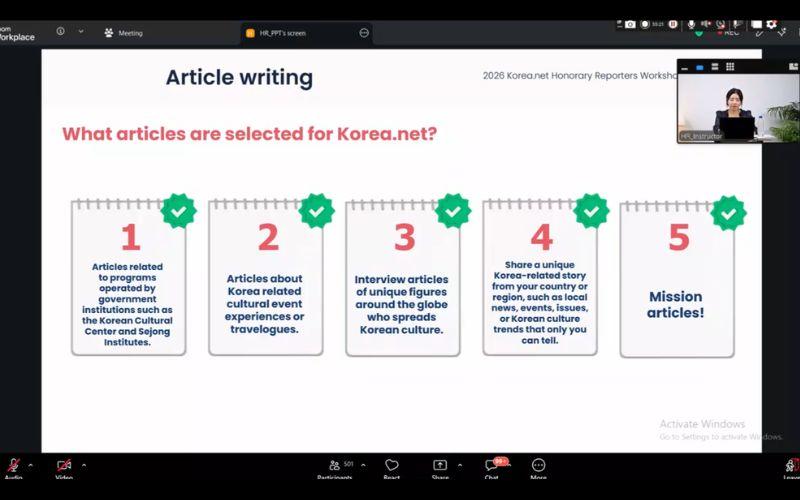Open the Chat panel
The image size is (800, 500).
click(x=491, y=465)
